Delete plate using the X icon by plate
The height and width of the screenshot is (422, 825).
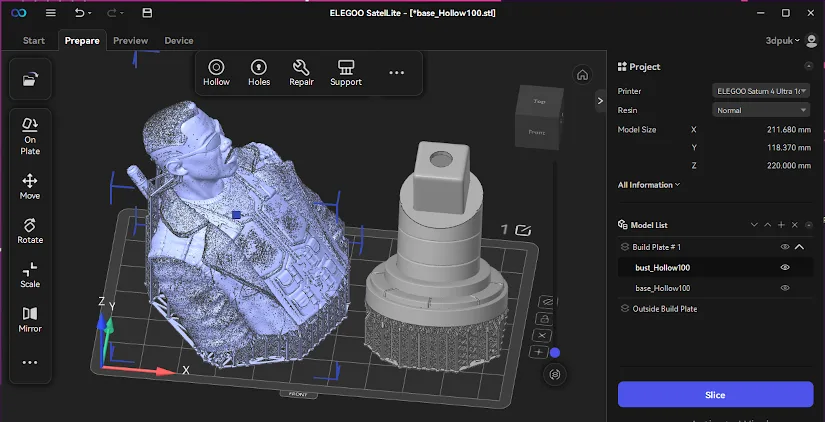(x=542, y=335)
